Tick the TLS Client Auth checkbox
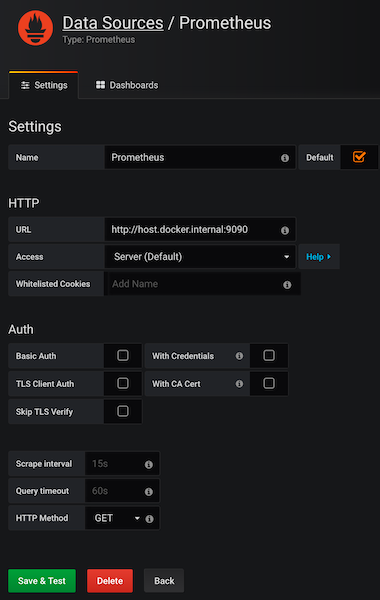Viewport: 380px width, 600px height. (x=123, y=383)
